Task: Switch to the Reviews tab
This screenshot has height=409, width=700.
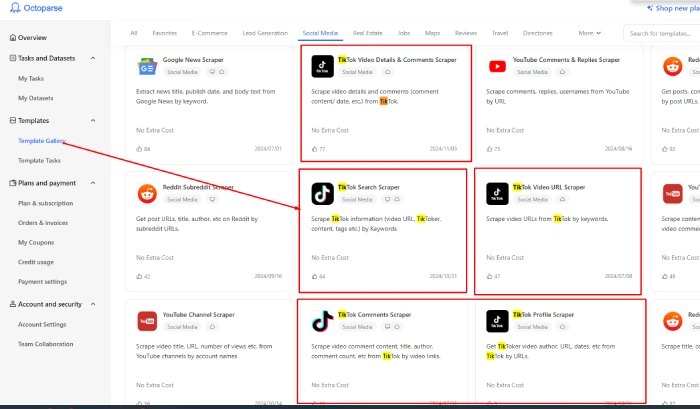Action: [466, 33]
